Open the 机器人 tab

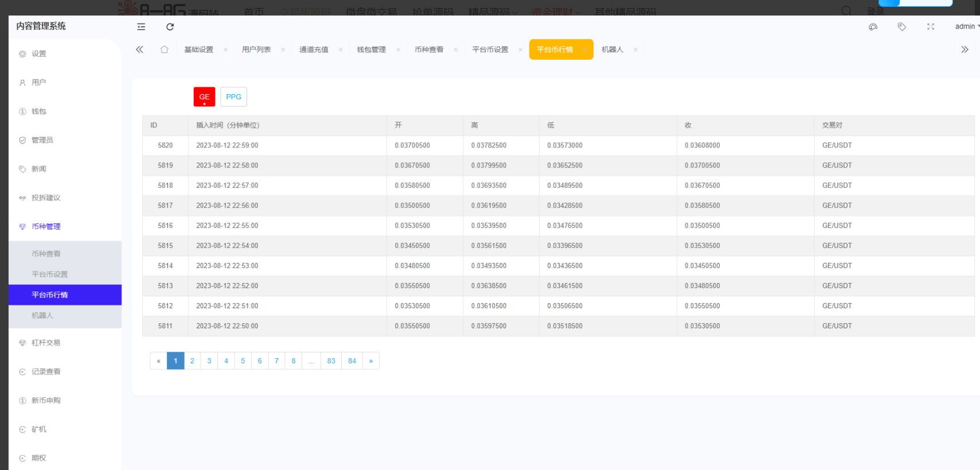(612, 50)
